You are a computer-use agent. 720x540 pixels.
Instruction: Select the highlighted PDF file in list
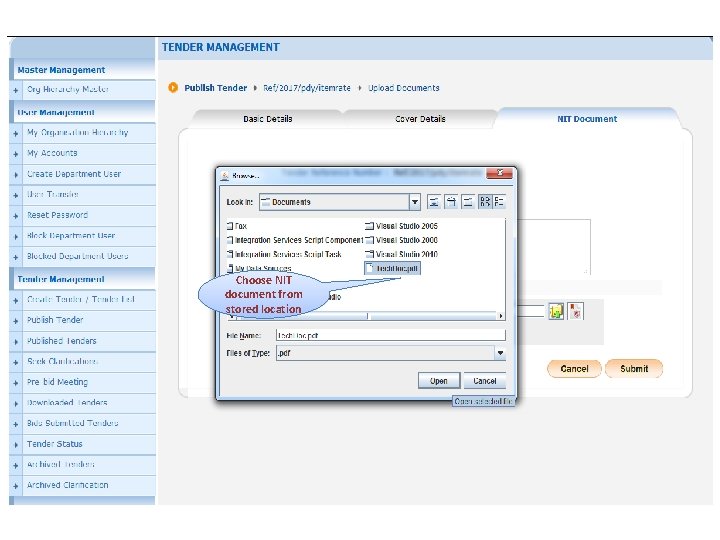pos(393,268)
